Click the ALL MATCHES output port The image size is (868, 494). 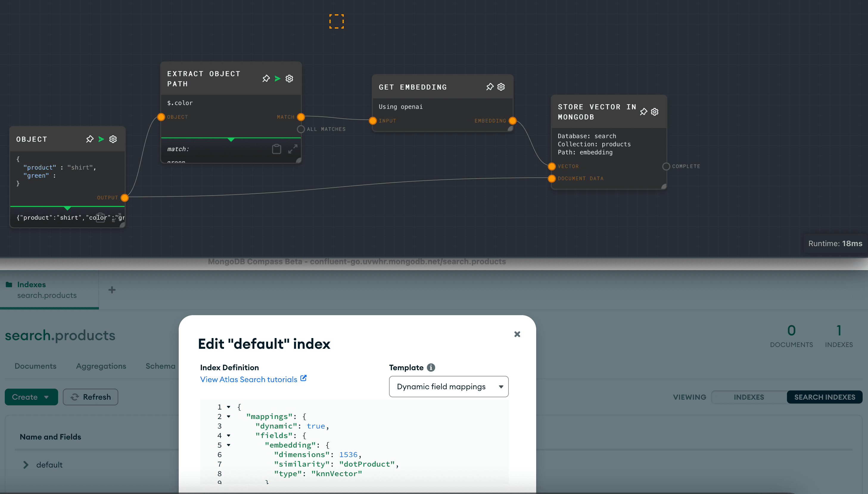[x=301, y=129]
